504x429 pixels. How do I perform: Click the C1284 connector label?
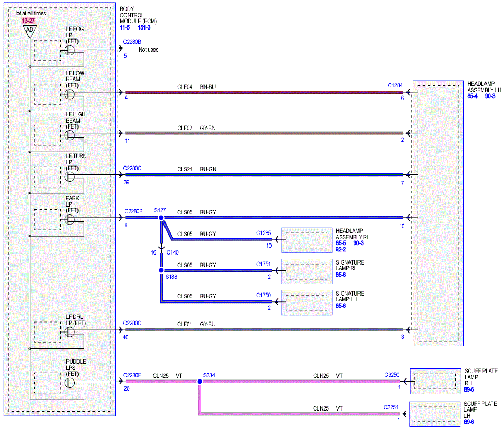395,85
